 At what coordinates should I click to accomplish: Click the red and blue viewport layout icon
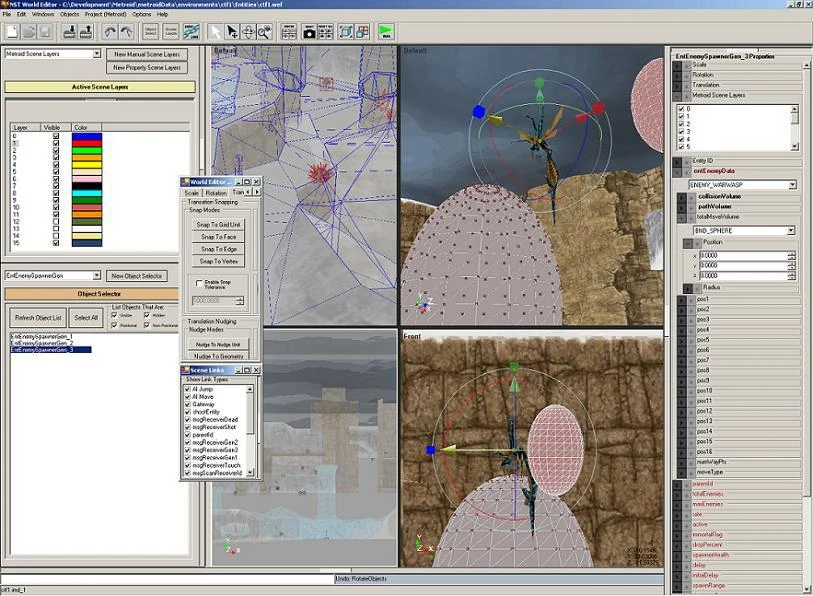point(362,32)
